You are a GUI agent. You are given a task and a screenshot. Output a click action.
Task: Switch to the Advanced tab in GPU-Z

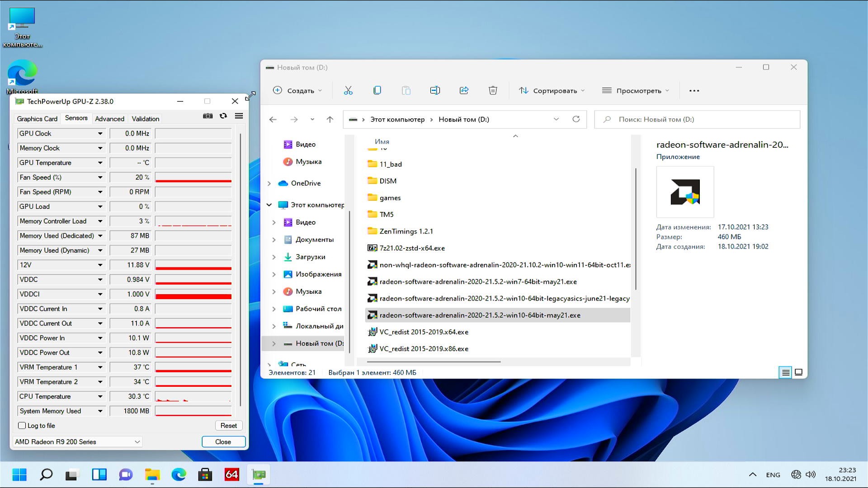coord(109,119)
